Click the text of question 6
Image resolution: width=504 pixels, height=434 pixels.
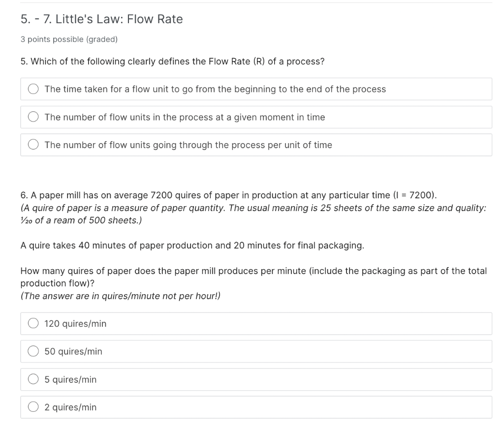coord(197,195)
